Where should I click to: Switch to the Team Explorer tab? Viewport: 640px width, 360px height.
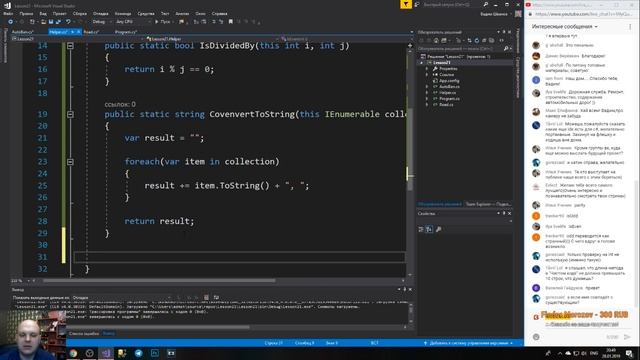coord(488,204)
